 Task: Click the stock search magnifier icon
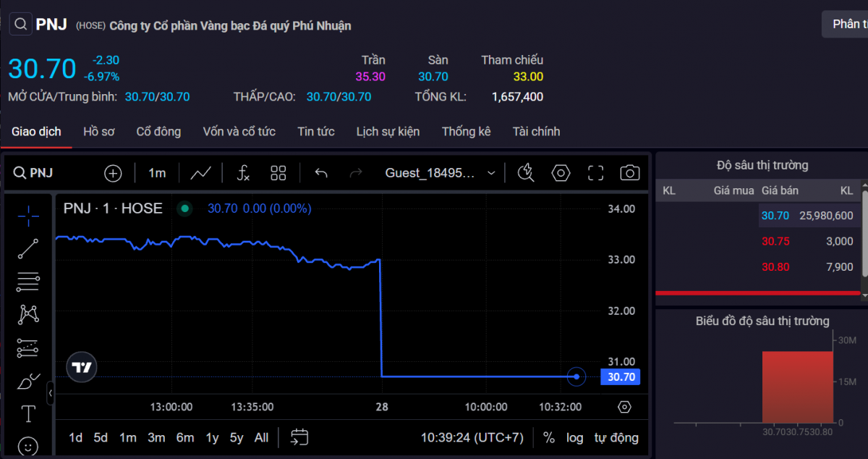coord(20,25)
